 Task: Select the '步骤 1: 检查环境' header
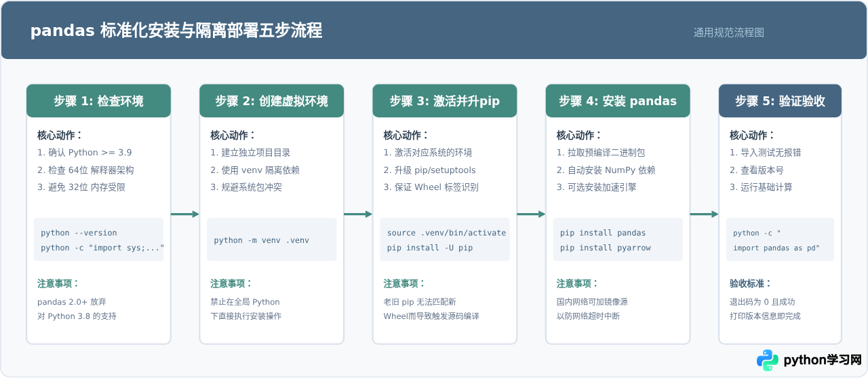pos(98,101)
